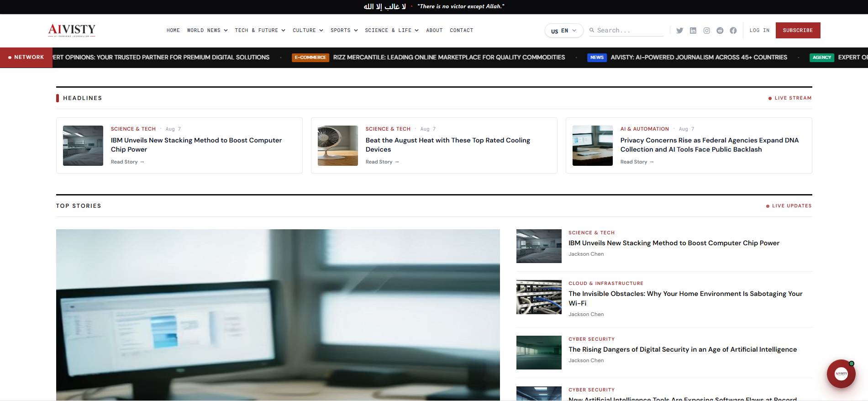
Task: Click the AIVISTY logo in header
Action: point(72,30)
